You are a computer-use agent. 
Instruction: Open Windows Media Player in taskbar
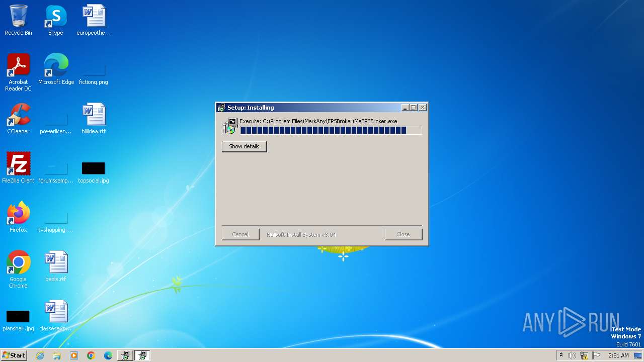(x=74, y=355)
